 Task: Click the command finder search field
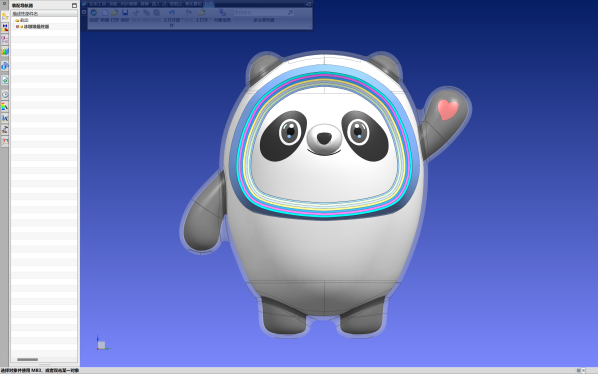point(263,13)
